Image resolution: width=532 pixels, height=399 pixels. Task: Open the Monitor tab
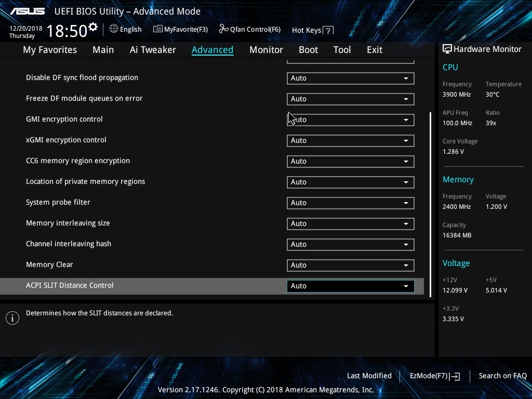pos(266,50)
